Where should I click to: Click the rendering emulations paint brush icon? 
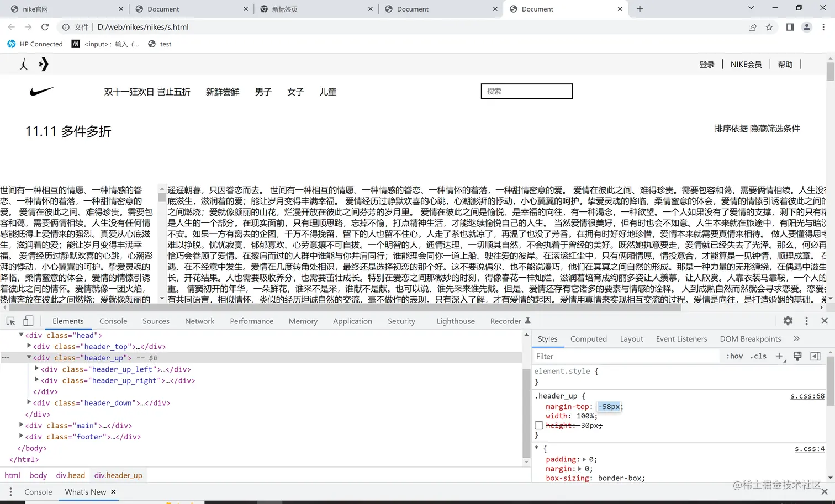797,356
